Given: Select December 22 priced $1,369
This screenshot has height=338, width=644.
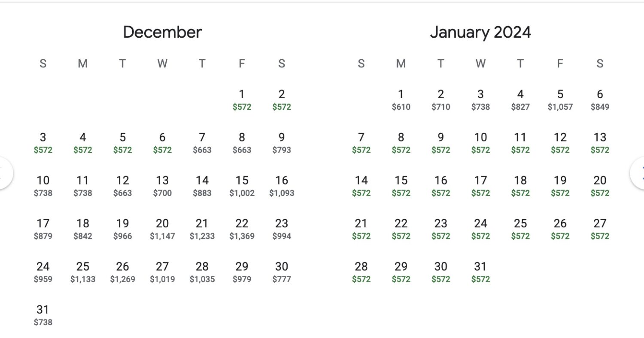Looking at the screenshot, I should click(242, 229).
